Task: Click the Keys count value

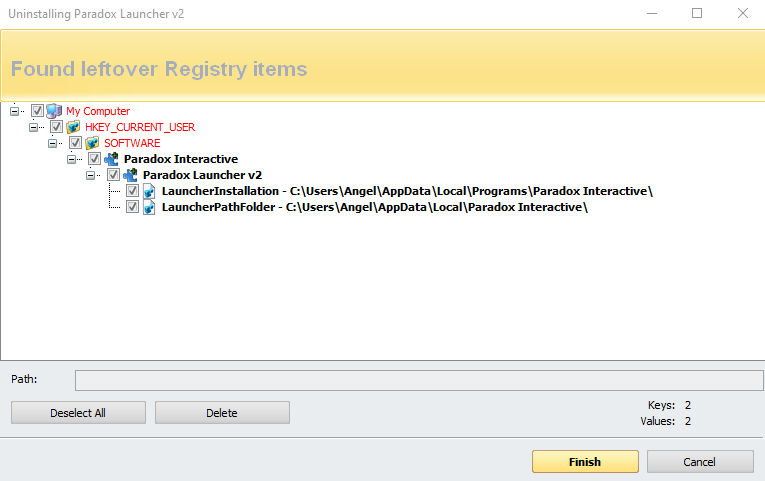Action: point(688,405)
